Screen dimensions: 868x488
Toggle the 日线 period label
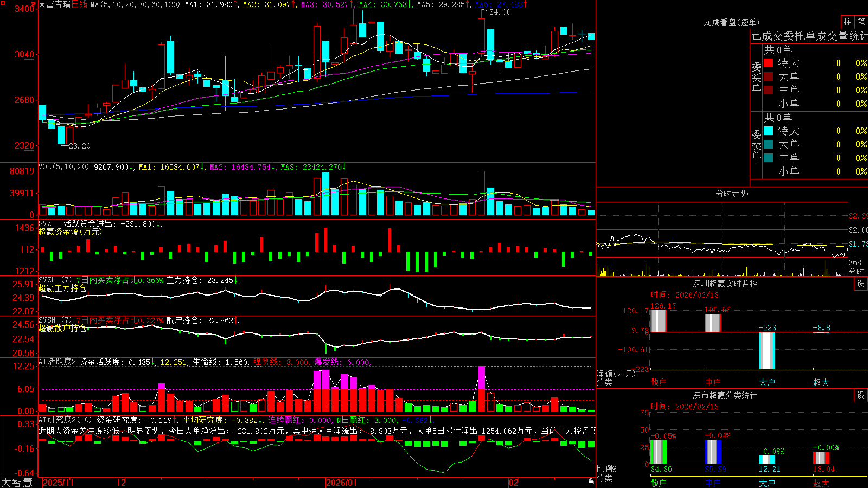point(79,4)
